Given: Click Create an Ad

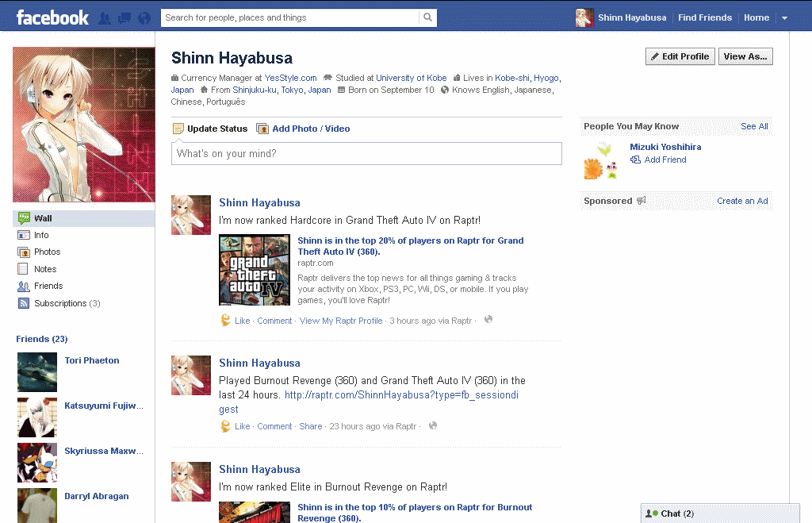Looking at the screenshot, I should (x=742, y=201).
